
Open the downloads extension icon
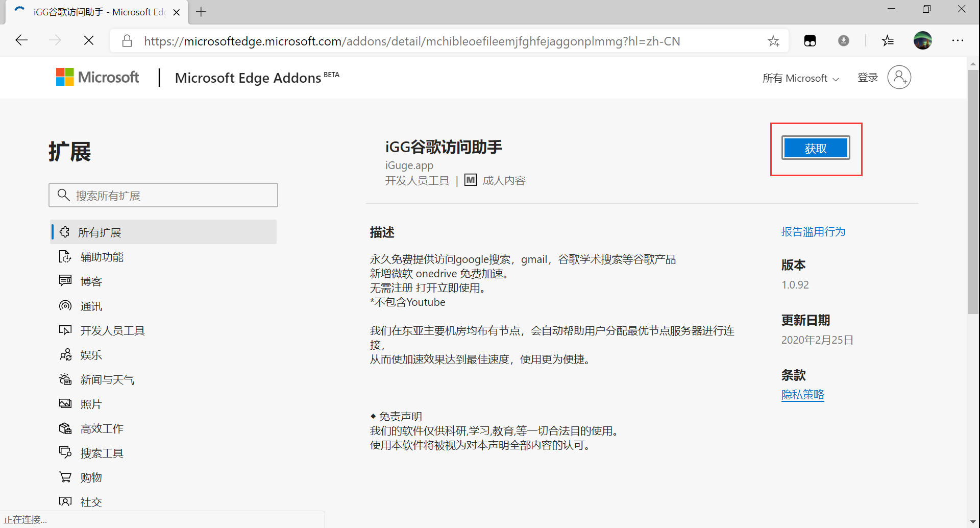pyautogui.click(x=844, y=40)
